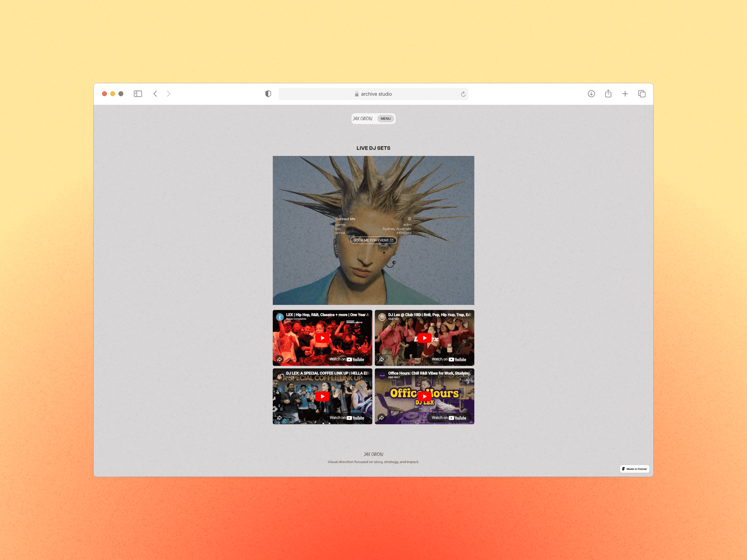Click the JAX ORION header logo

pos(362,118)
